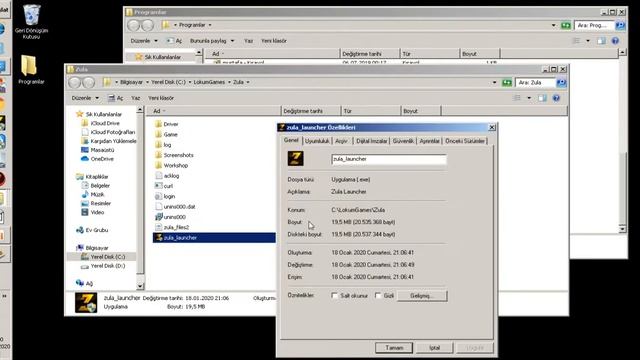The image size is (640, 360).
Task: Switch to the Dijital İmzalar tab
Action: tap(371, 141)
